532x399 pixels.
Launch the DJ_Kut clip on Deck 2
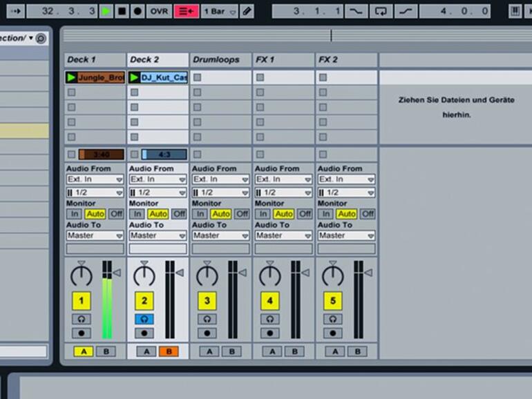[134, 77]
